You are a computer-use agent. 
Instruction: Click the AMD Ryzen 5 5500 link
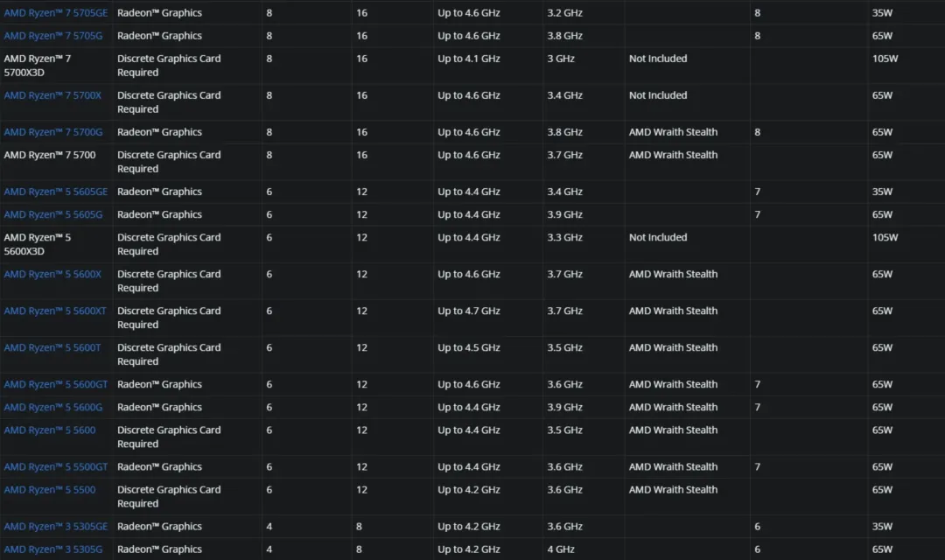point(50,489)
